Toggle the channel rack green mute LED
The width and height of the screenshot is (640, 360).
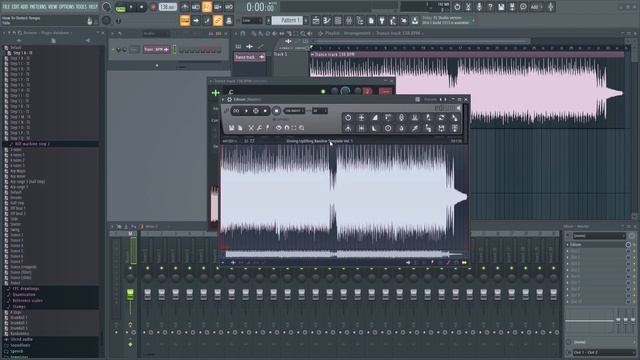[113, 50]
